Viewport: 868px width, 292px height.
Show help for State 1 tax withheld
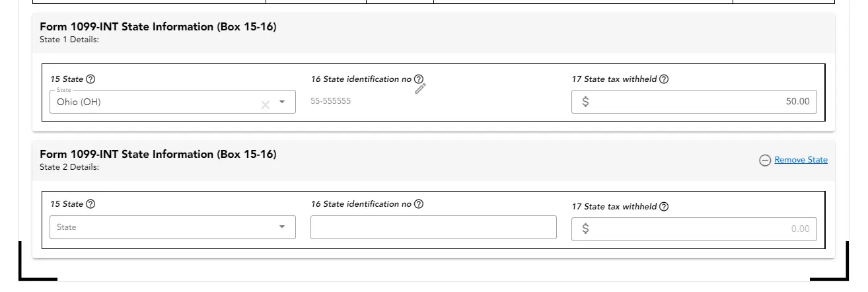pos(665,79)
